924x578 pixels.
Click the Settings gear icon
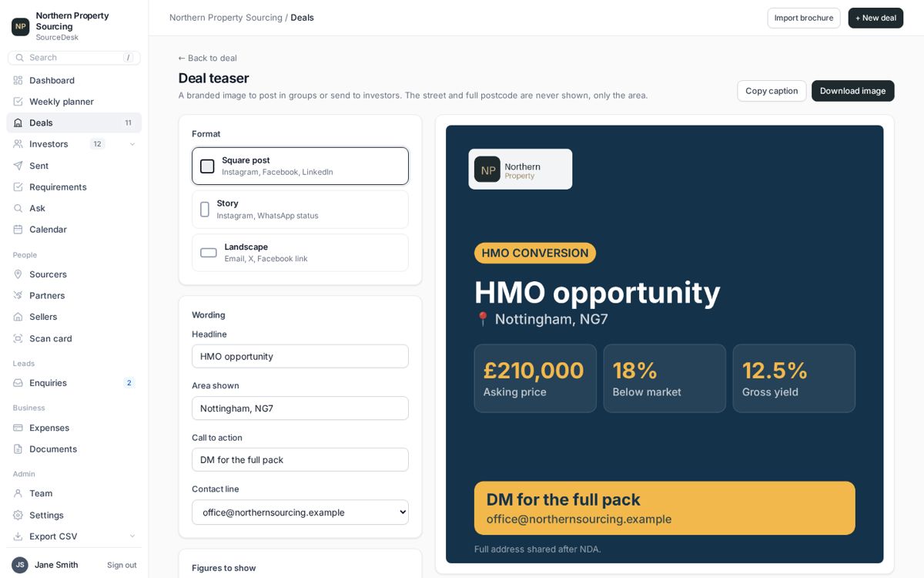point(18,515)
